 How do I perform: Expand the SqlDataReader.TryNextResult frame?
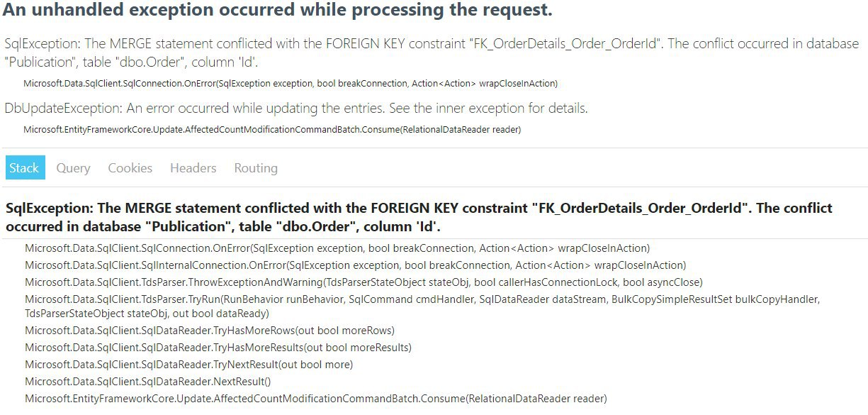pyautogui.click(x=188, y=365)
